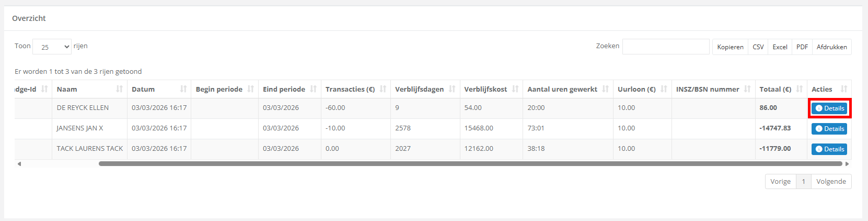
Task: Click sort arrows on Begin periode column
Action: [x=251, y=89]
